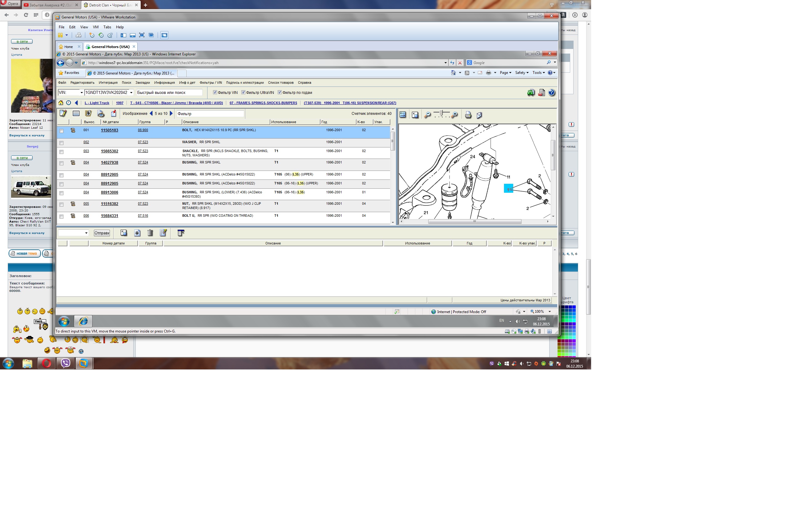798x532 pixels.
Task: Click the swap panels arrows icon
Action: 402,115
